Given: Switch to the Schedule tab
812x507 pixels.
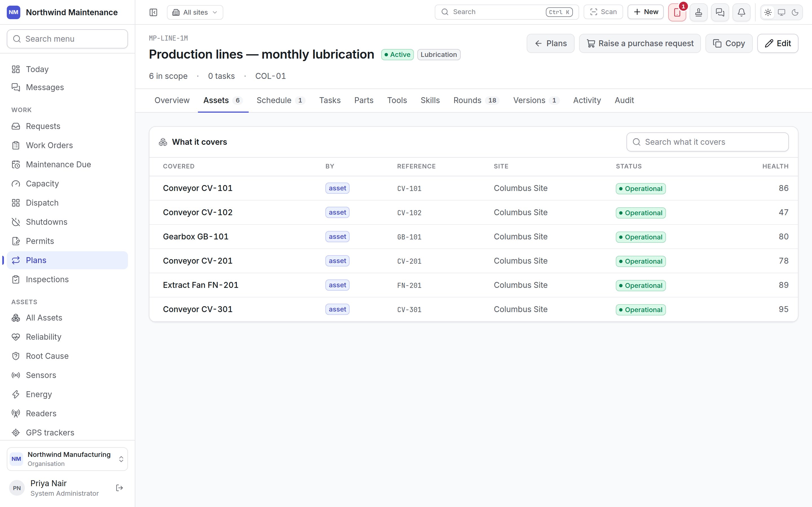Looking at the screenshot, I should [281, 100].
